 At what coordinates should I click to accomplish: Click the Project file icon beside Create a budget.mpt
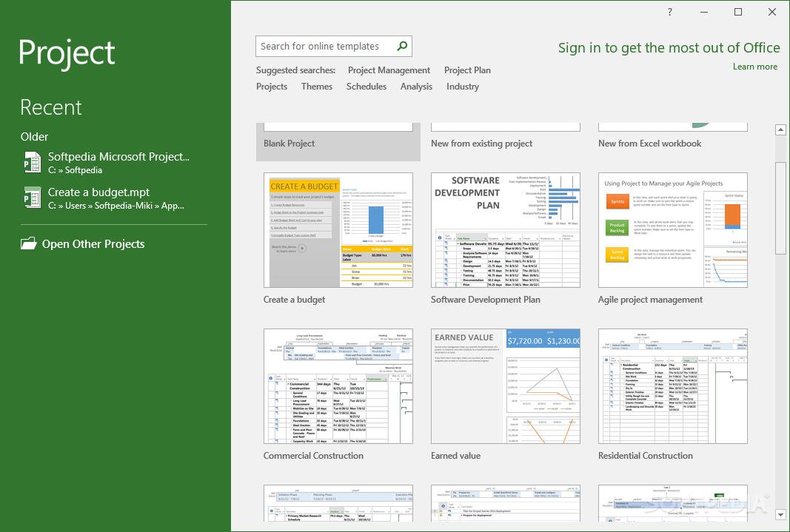coord(31,198)
